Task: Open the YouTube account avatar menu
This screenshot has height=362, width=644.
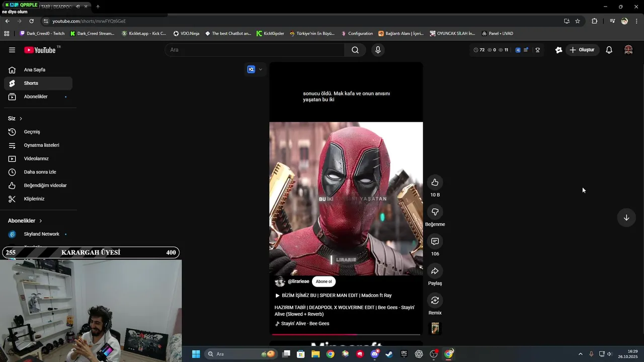Action: (x=628, y=50)
